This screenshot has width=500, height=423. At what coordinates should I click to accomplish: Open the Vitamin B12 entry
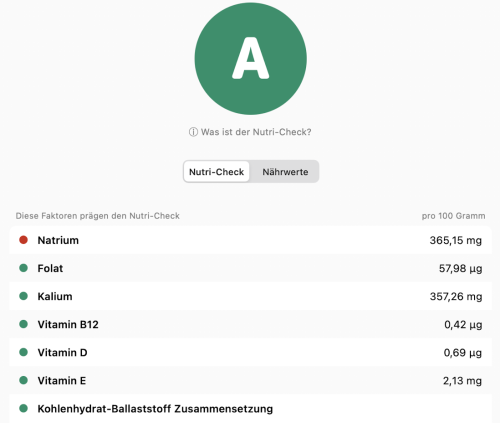pyautogui.click(x=250, y=324)
